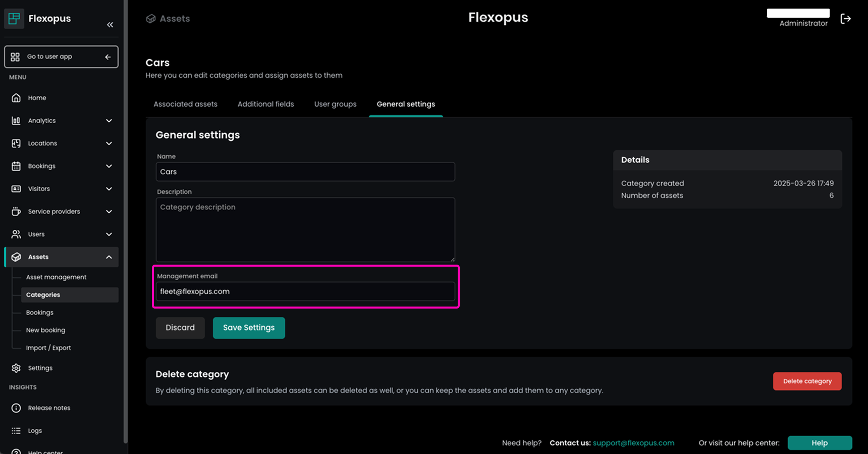Switch to Associated assets tab
The width and height of the screenshot is (868, 454).
(185, 104)
